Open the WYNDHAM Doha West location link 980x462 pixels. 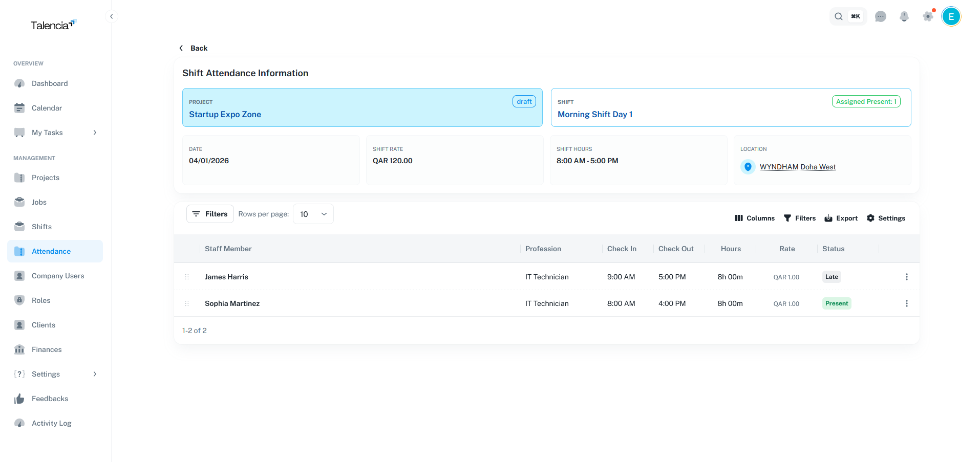(798, 167)
